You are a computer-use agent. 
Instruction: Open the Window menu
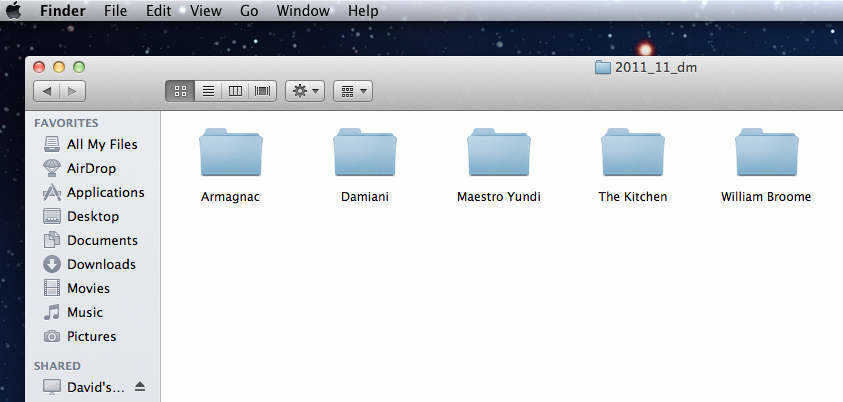pyautogui.click(x=303, y=11)
